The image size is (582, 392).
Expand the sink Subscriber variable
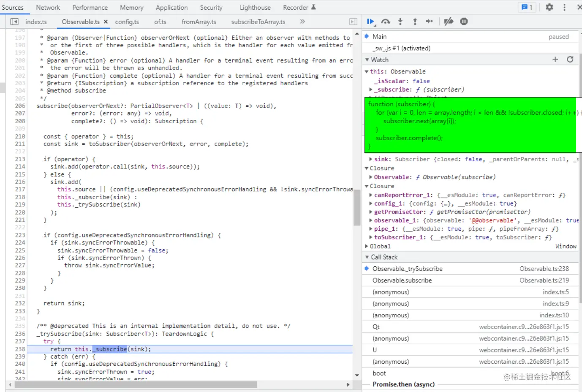coord(371,159)
